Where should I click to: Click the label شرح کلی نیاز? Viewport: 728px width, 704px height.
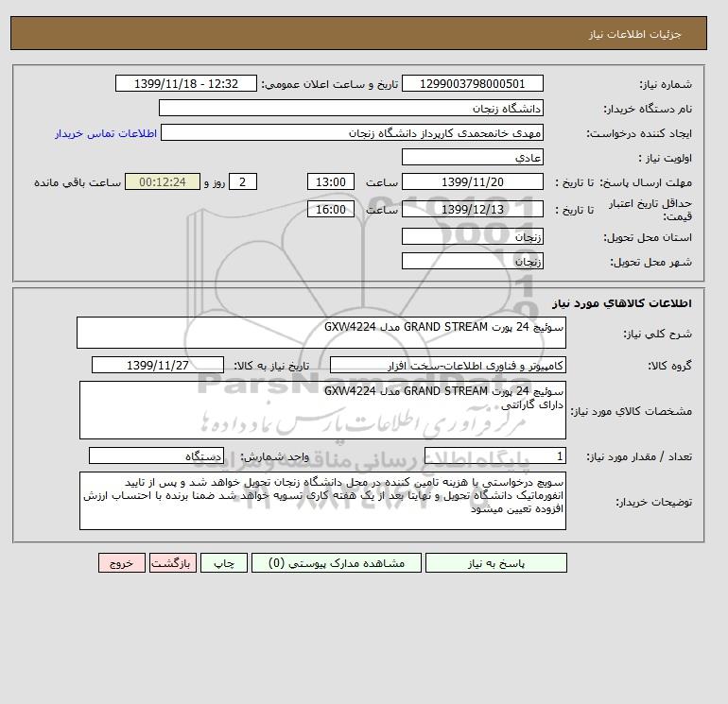pos(657,335)
